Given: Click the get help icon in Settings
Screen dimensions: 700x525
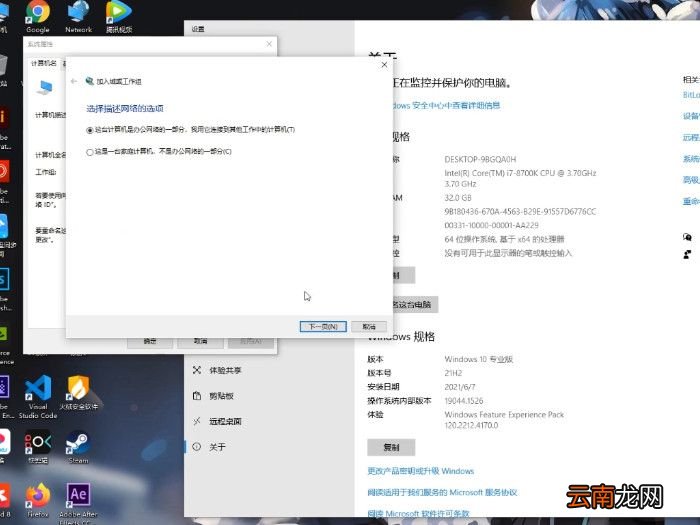Looking at the screenshot, I should coord(688,237).
